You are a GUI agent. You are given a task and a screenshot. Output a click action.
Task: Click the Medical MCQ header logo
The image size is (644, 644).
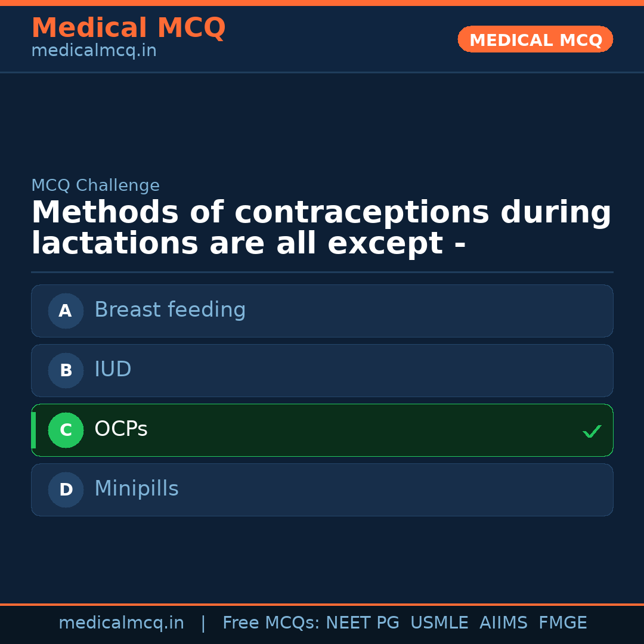(x=128, y=27)
